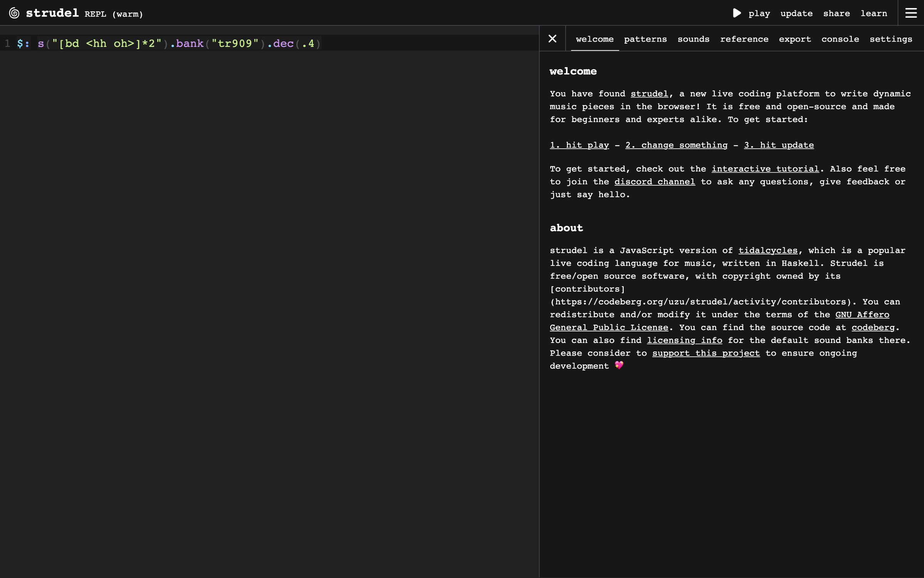Select the export tab

795,39
